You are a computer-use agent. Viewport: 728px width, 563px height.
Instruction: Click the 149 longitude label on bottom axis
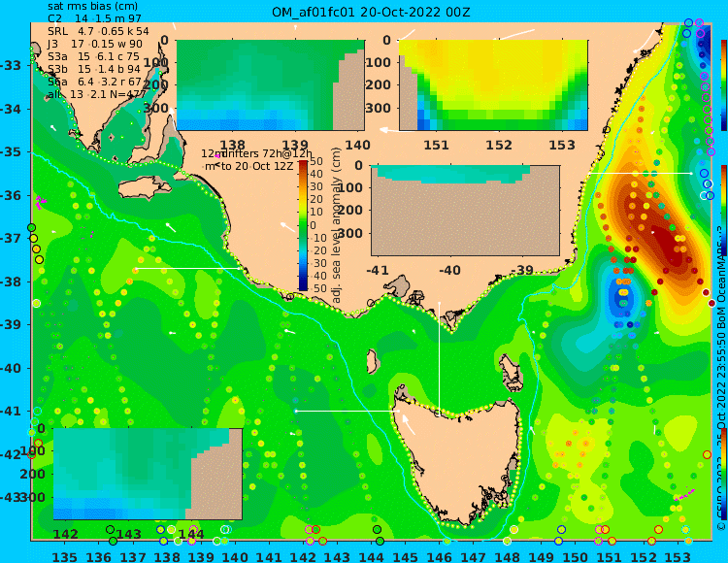[541, 556]
